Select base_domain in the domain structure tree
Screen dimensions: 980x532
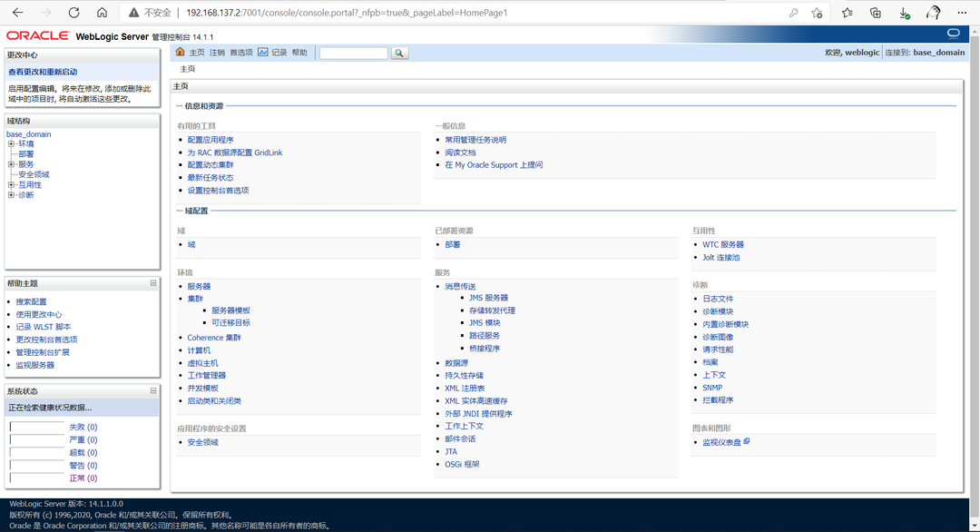coord(29,133)
